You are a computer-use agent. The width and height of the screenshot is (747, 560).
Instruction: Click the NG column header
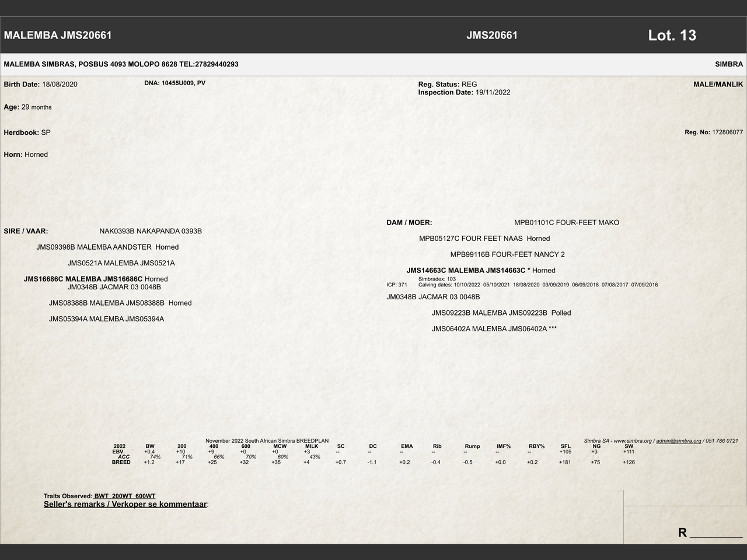tap(596, 446)
